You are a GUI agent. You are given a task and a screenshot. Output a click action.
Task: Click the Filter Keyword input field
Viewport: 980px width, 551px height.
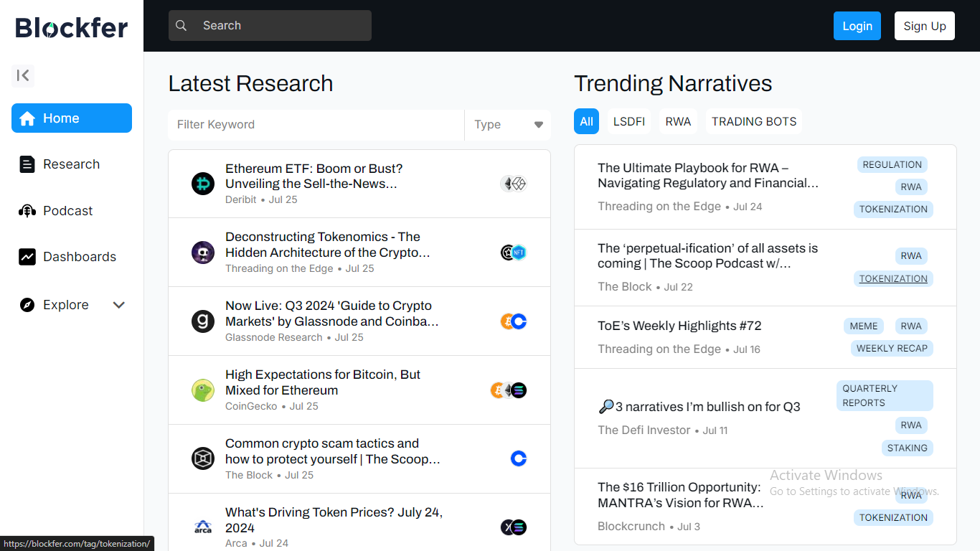316,125
